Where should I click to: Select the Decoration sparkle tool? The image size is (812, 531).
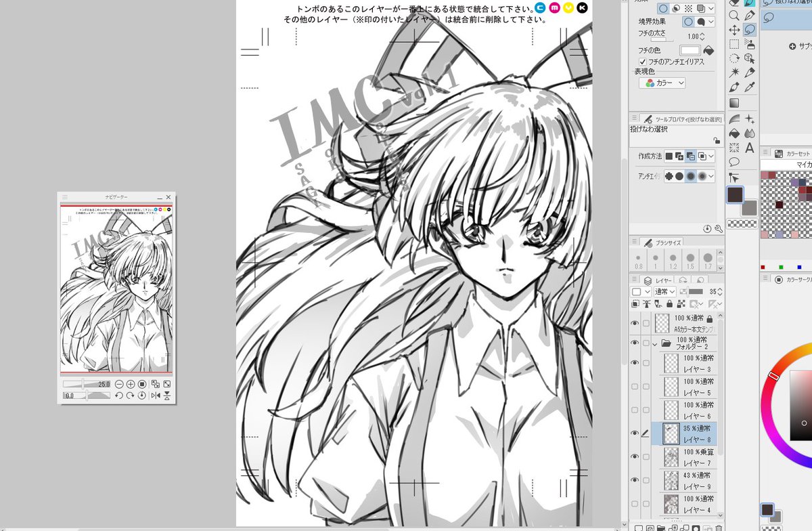tap(750, 119)
